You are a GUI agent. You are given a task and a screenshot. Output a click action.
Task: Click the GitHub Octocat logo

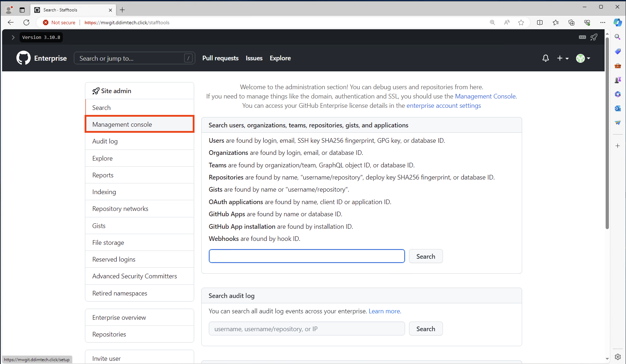(x=24, y=58)
